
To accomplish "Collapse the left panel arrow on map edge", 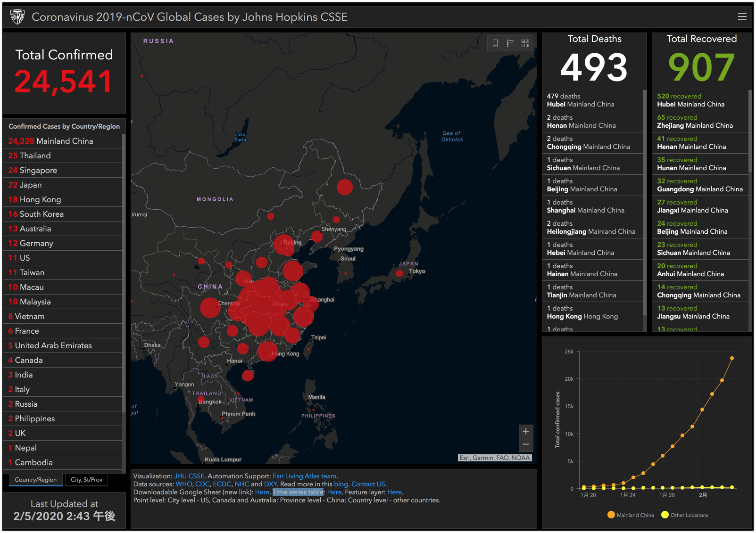I will (x=132, y=122).
